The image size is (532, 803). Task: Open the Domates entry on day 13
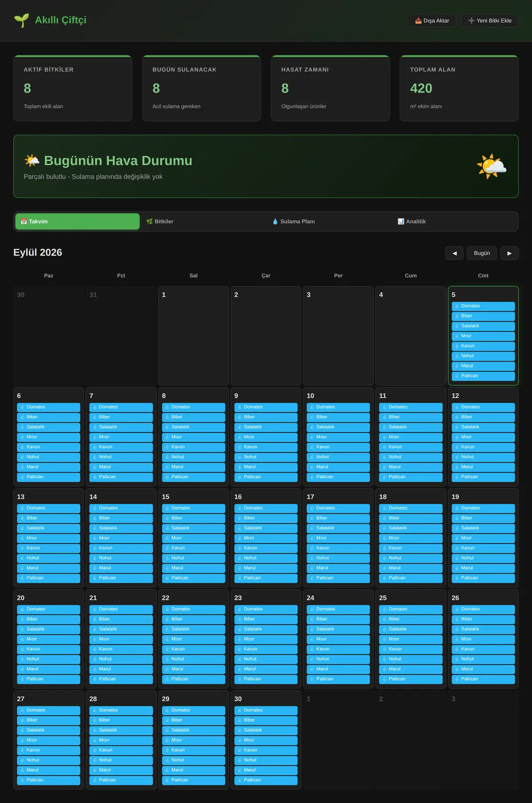(x=49, y=508)
